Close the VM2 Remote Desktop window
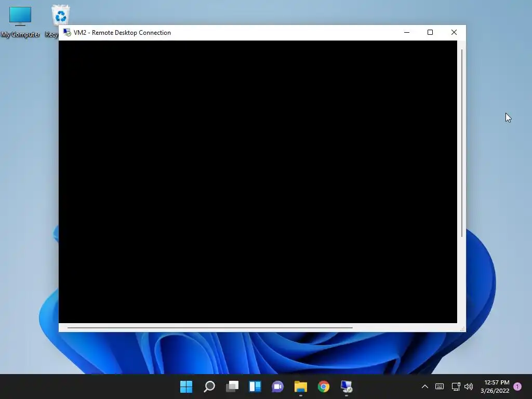Viewport: 532px width, 399px height. (454, 33)
